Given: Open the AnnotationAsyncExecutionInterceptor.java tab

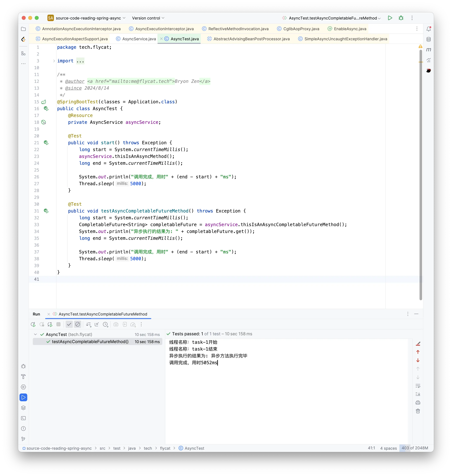Looking at the screenshot, I should pos(78,29).
